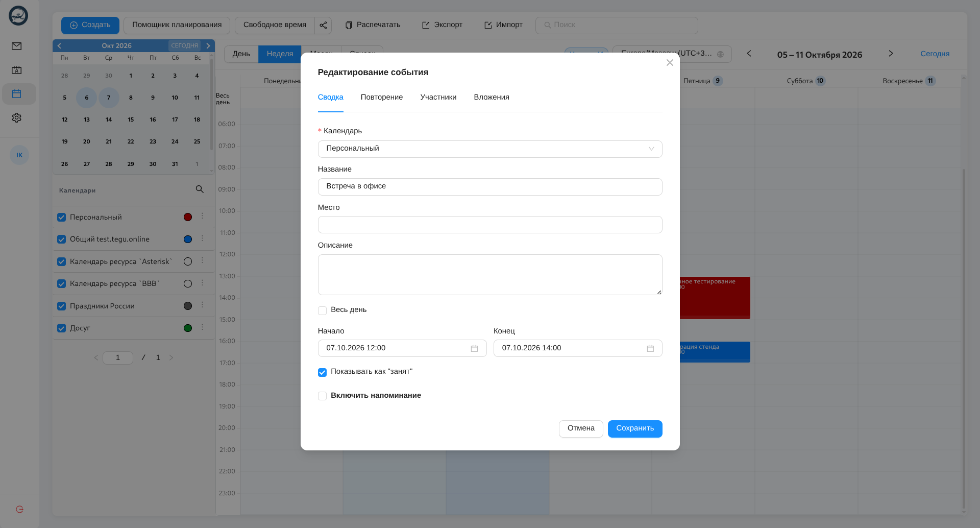Uncheck Показывать как "занят" checkbox
980x528 pixels.
(322, 372)
